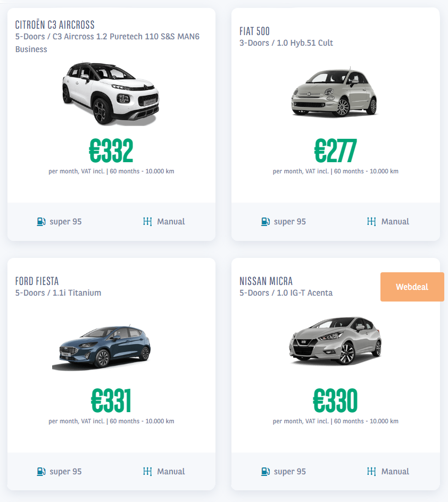Open the NISSAN MICRA listing title

tap(267, 281)
